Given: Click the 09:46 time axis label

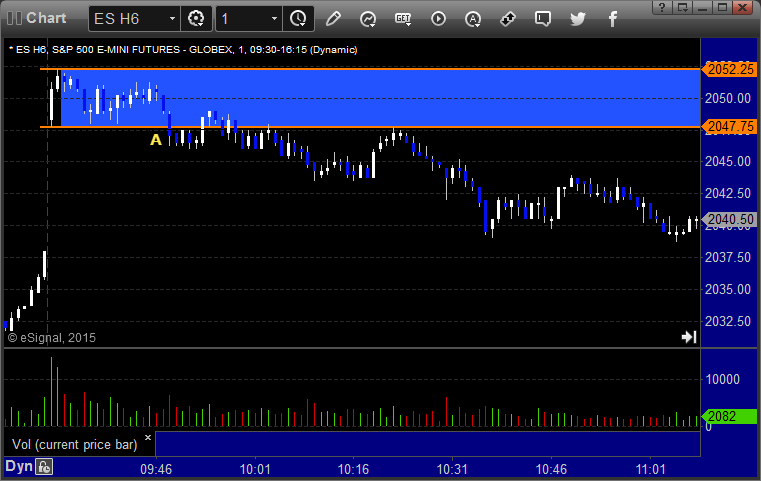Looking at the screenshot, I should (156, 469).
